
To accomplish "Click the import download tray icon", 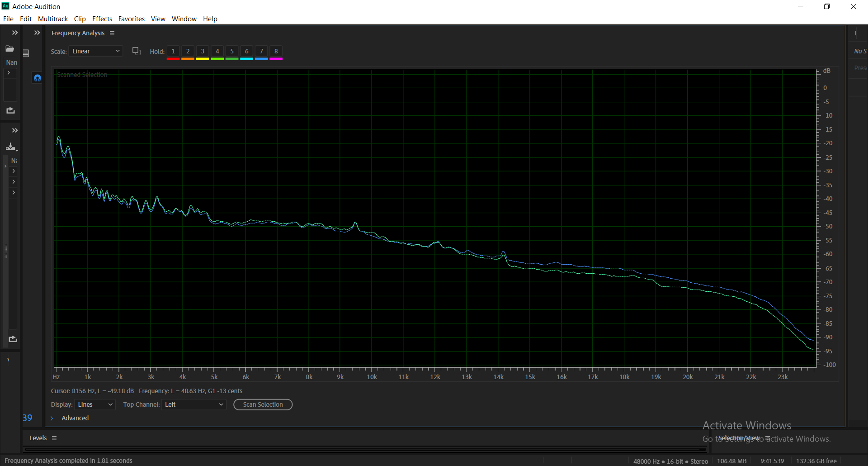I will 11,147.
